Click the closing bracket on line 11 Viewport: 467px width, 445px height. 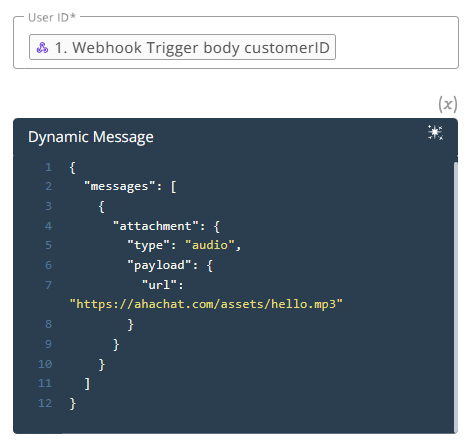click(87, 384)
